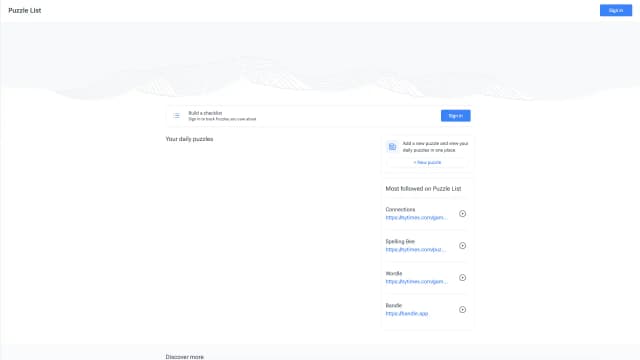Click the Spelling Bee puzzle name

[x=400, y=241]
